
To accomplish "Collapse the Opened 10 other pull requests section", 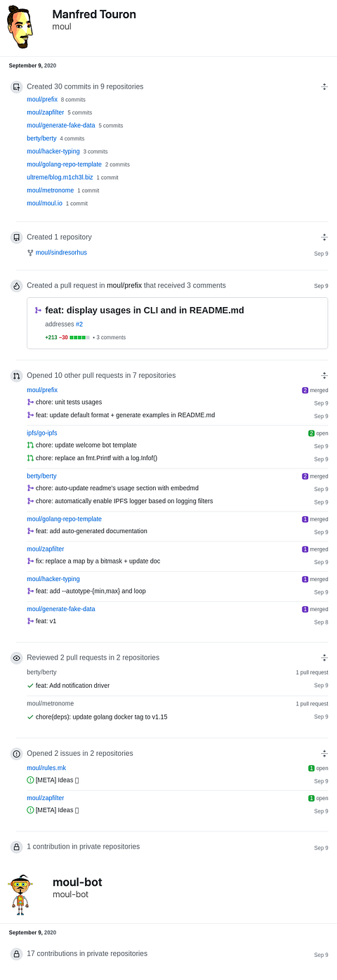I will click(x=324, y=376).
